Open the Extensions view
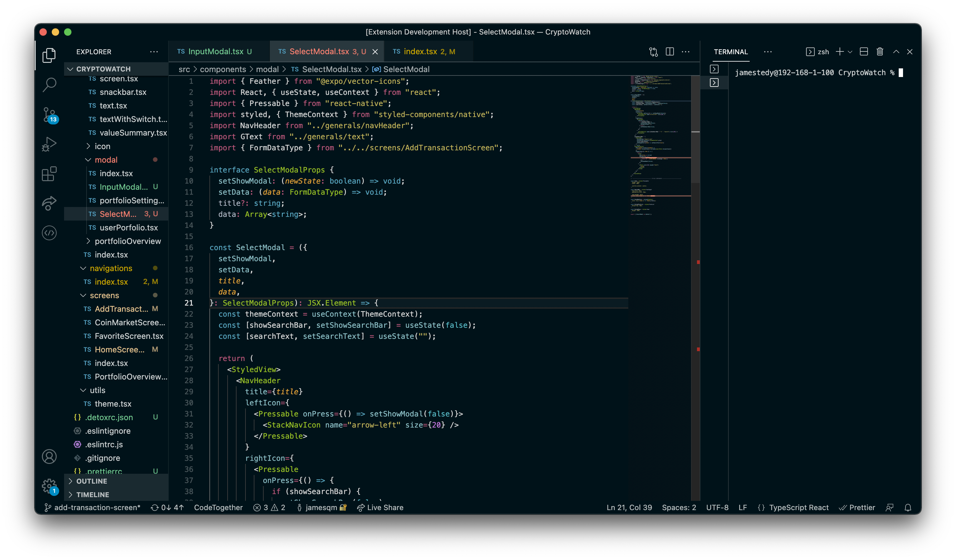 (x=49, y=174)
